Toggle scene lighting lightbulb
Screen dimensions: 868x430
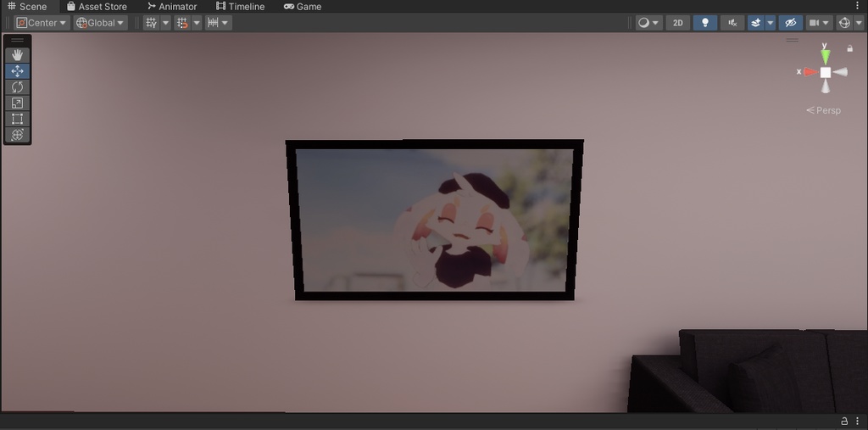704,23
